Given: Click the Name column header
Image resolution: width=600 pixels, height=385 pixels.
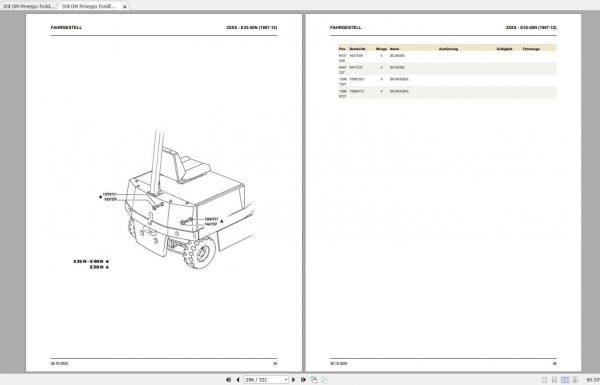Looking at the screenshot, I should tap(394, 49).
